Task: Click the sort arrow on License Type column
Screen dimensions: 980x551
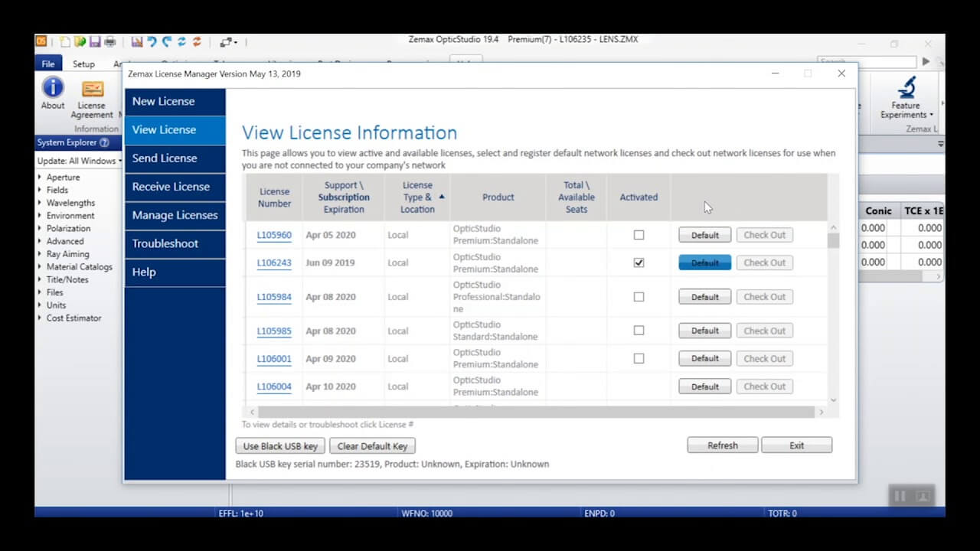Action: pyautogui.click(x=442, y=197)
